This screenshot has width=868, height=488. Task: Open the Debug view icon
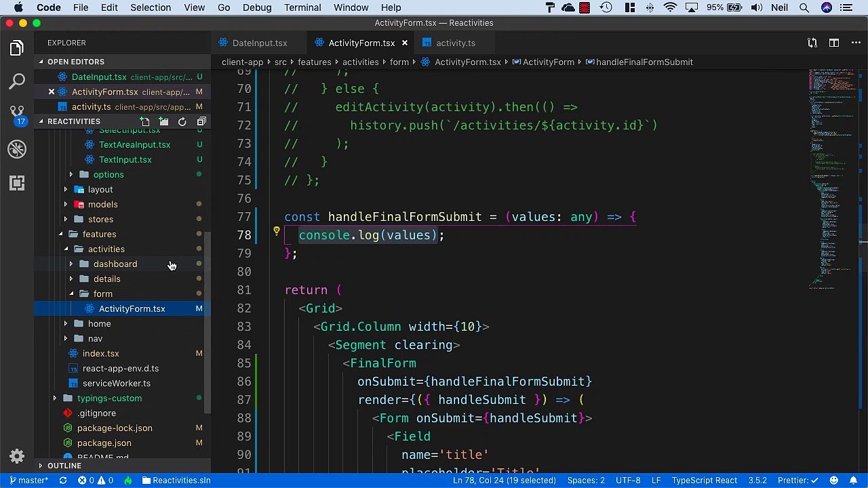pyautogui.click(x=17, y=149)
